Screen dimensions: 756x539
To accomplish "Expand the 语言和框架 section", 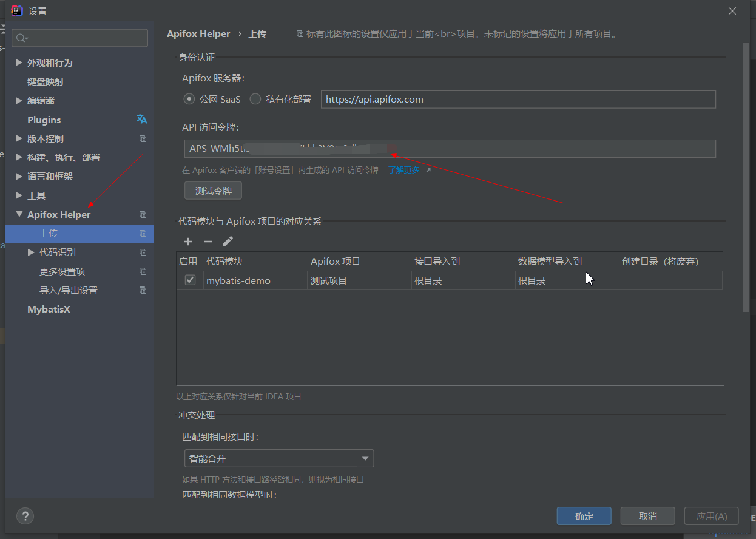I will pyautogui.click(x=19, y=176).
